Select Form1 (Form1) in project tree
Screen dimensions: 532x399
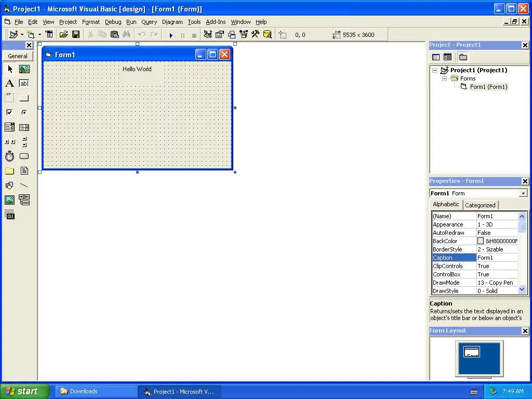coord(488,87)
